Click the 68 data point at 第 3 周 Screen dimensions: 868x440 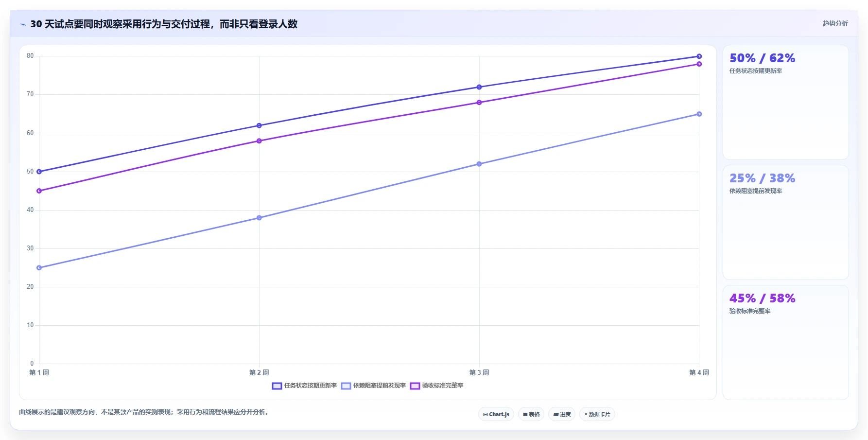tap(479, 103)
